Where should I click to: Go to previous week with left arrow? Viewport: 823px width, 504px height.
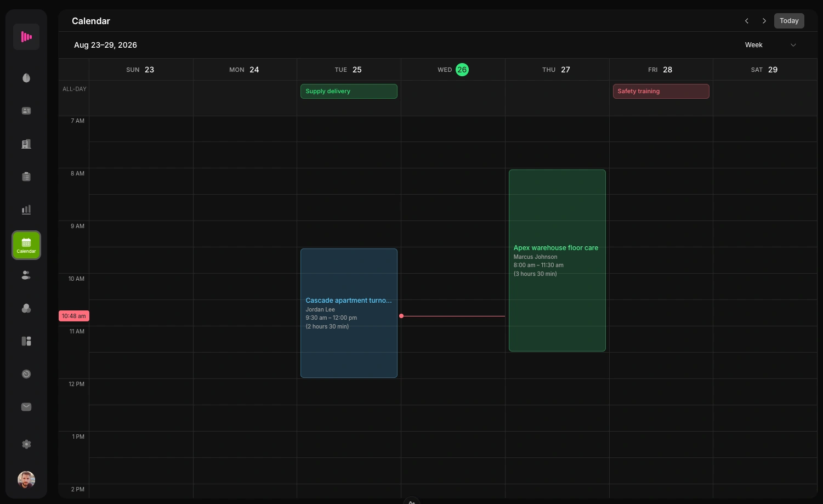coord(747,21)
